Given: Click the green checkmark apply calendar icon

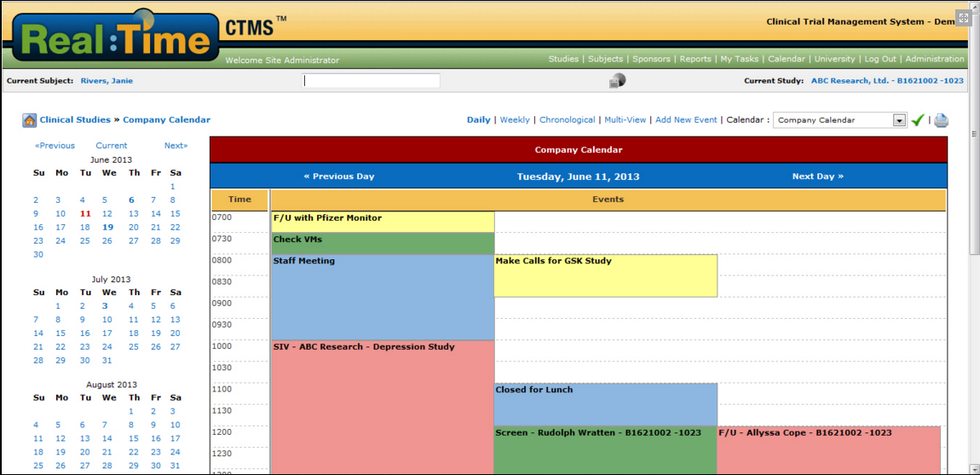Looking at the screenshot, I should pyautogui.click(x=918, y=120).
